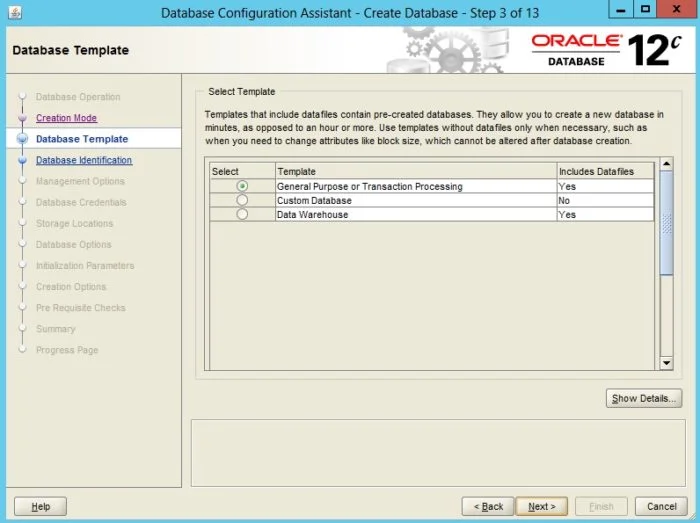Maximize the Database Configuration Assistant window

pyautogui.click(x=645, y=9)
